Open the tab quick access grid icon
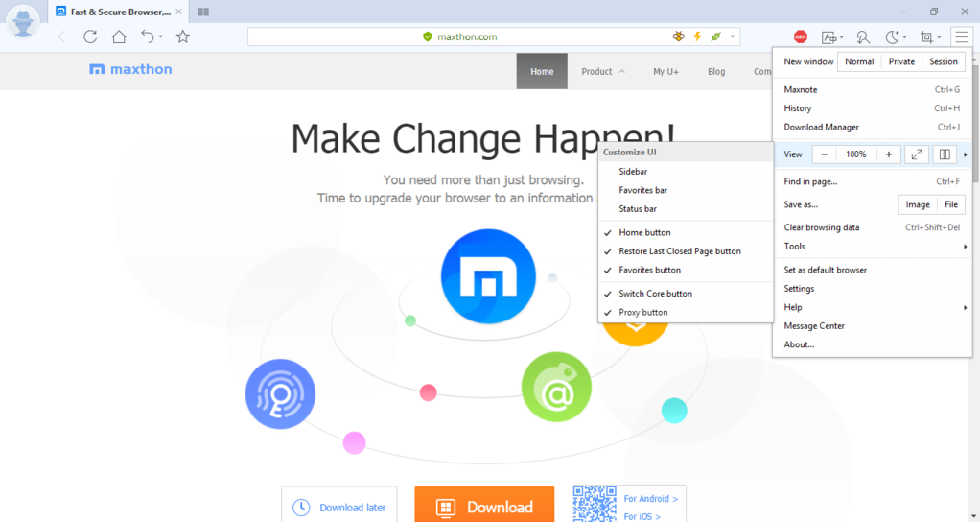The height and width of the screenshot is (522, 980). 203,12
